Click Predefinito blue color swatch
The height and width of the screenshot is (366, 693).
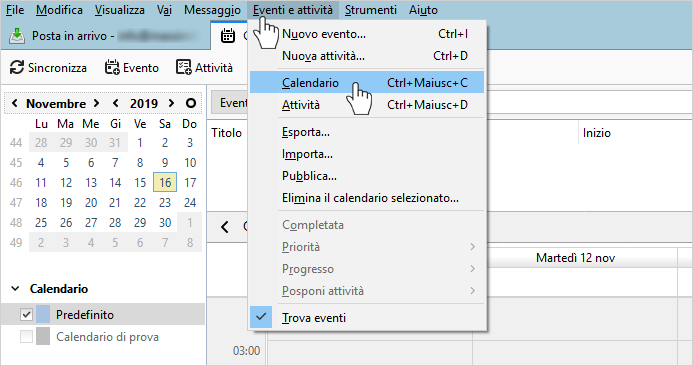[x=43, y=315]
